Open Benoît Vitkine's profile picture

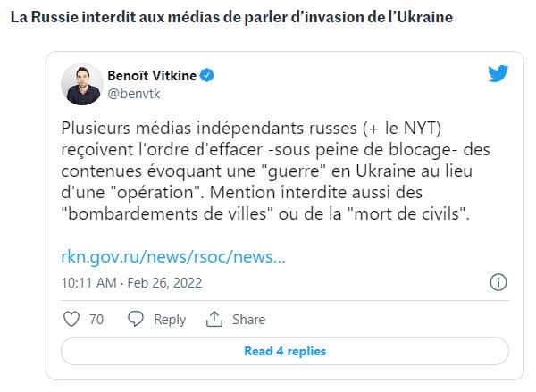(x=81, y=84)
